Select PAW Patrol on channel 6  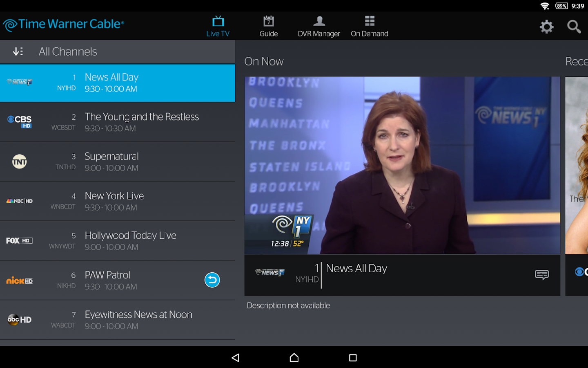(x=118, y=280)
